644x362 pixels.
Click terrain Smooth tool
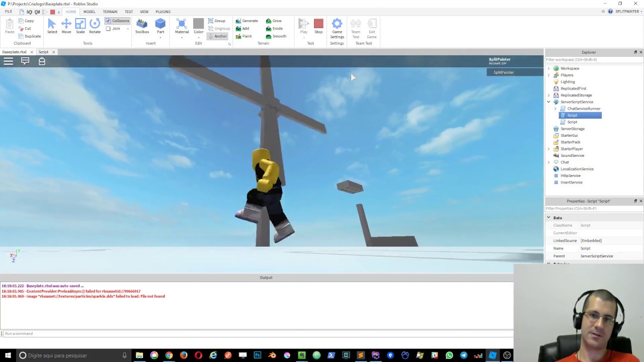point(276,36)
